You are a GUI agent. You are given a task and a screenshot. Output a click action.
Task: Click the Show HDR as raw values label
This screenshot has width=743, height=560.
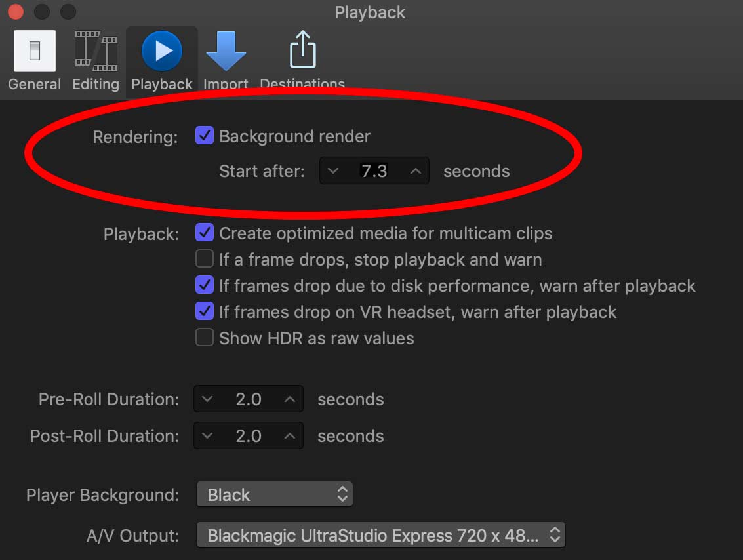click(317, 338)
